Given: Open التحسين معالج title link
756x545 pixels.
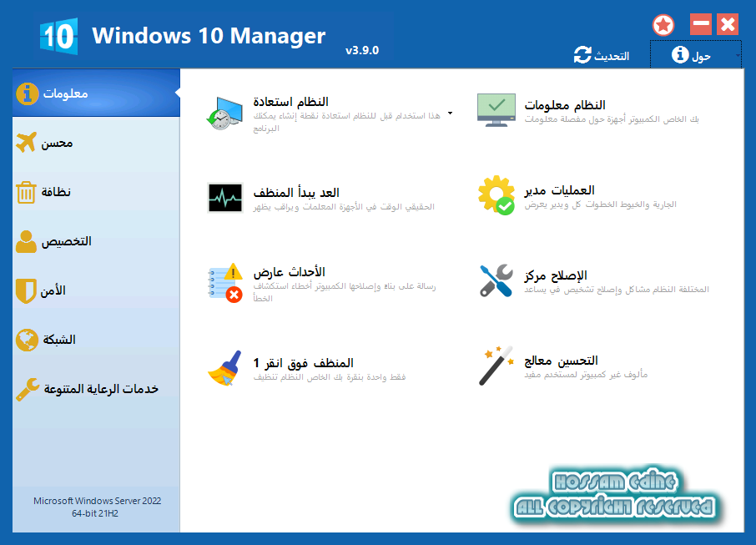Looking at the screenshot, I should click(561, 361).
